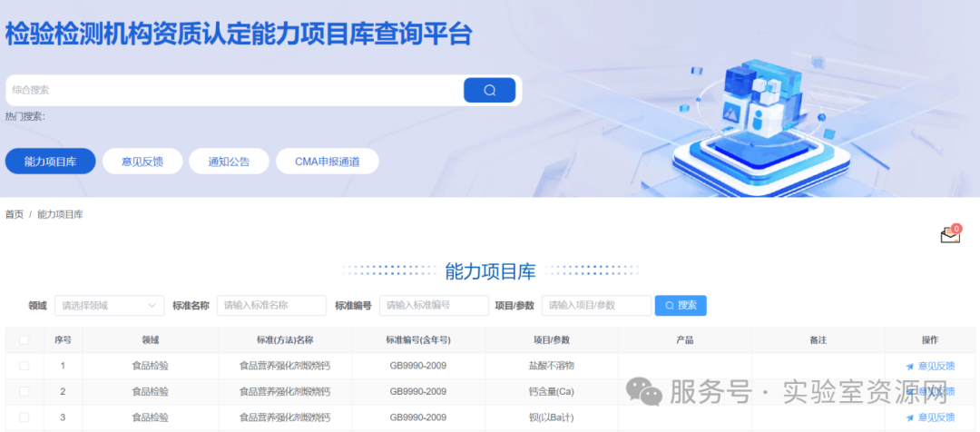980x432 pixels.
Task: Click the 标准名称 input field
Action: [271, 306]
